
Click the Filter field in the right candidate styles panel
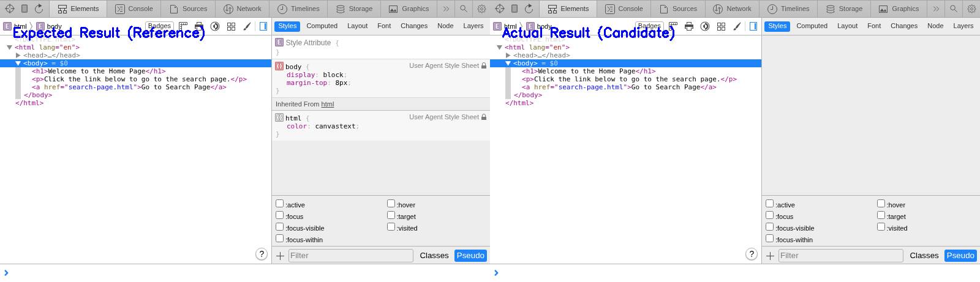[840, 256]
